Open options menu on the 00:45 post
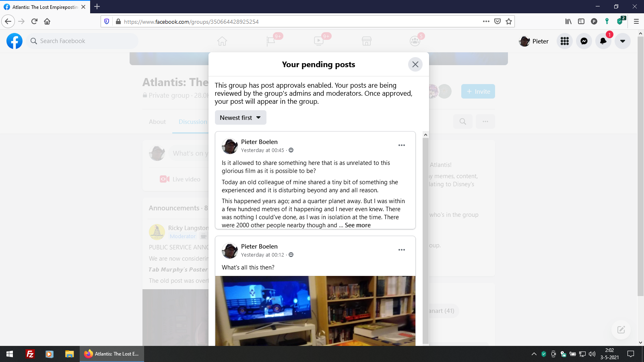 click(402, 145)
